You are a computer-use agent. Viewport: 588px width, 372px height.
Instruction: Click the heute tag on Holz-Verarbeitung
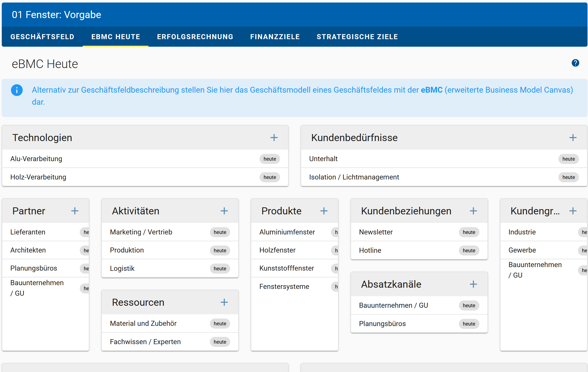click(270, 177)
